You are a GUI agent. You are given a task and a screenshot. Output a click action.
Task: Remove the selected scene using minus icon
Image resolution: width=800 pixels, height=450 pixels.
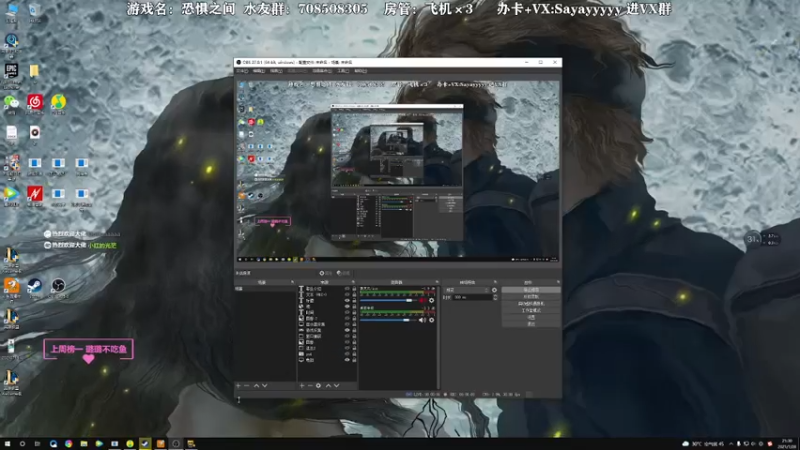pos(246,386)
